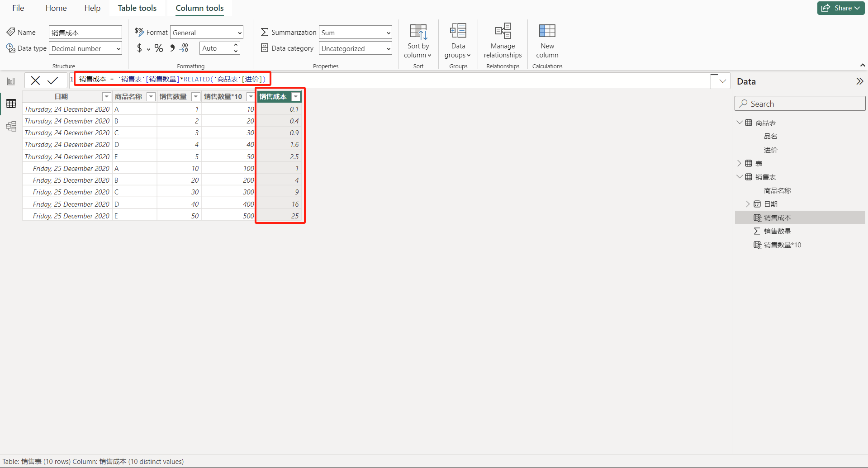Screen dimensions: 868x468
Task: Collapse the ribbon with the caret icon
Action: coord(863,66)
